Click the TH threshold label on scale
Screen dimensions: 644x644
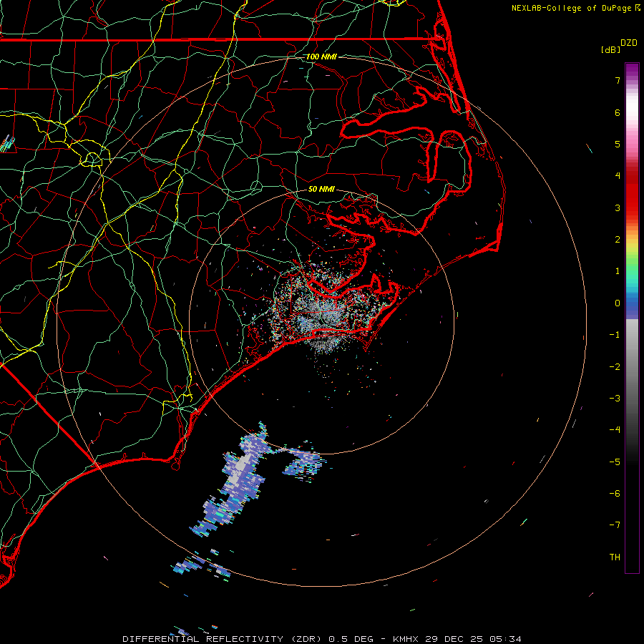(x=615, y=557)
